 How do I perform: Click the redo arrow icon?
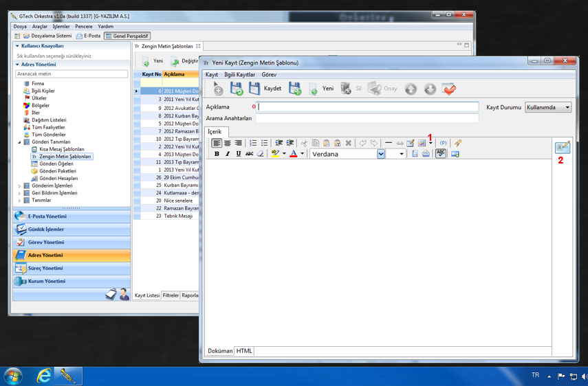[x=374, y=143]
